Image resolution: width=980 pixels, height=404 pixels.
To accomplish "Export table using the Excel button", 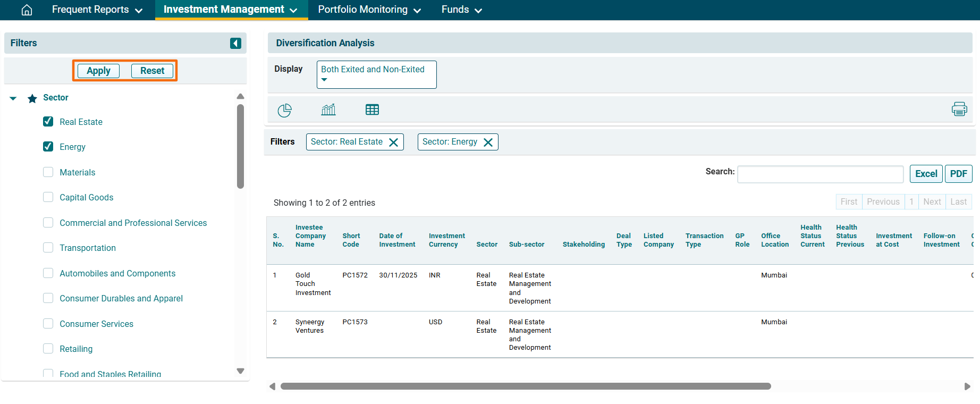I will pos(926,174).
